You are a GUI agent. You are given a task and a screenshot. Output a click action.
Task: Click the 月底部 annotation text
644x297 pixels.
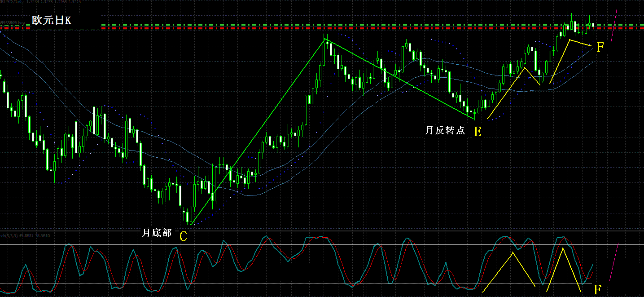coord(157,233)
